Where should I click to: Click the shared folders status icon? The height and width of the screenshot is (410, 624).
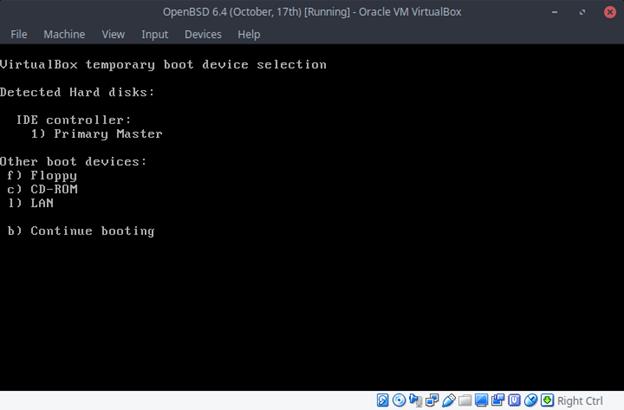tap(465, 400)
